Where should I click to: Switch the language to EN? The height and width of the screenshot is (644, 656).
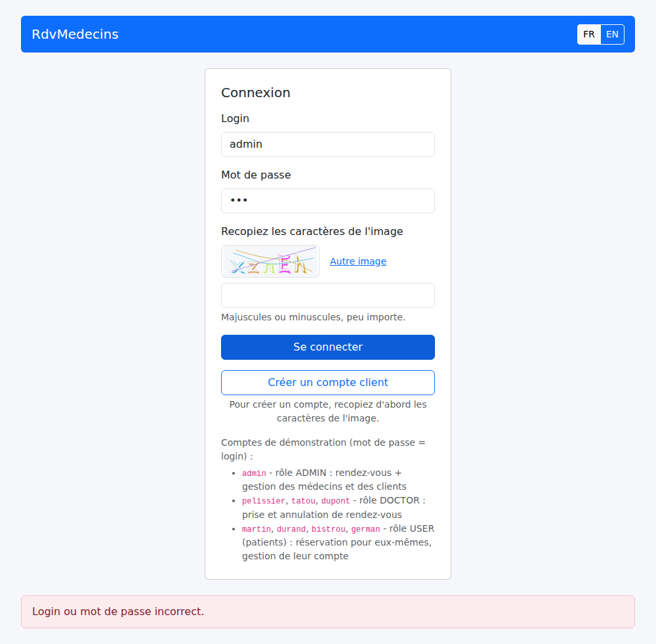(x=612, y=34)
